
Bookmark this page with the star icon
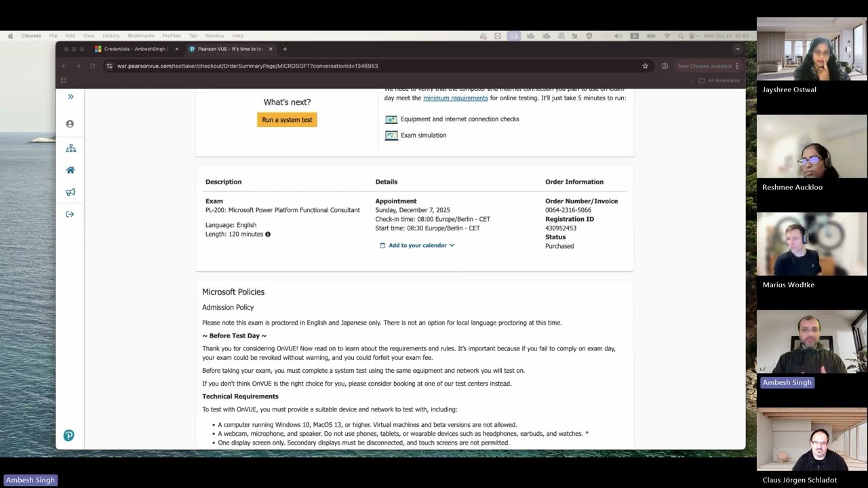(645, 66)
